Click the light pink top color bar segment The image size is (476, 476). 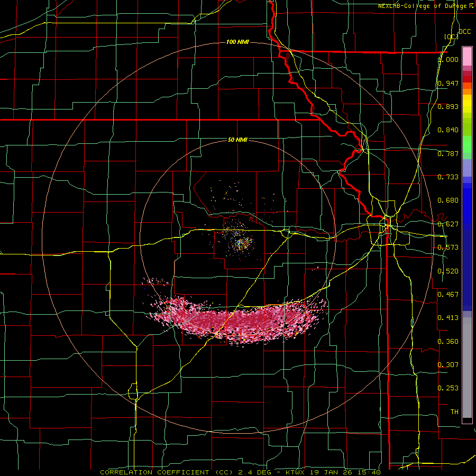pos(467,56)
